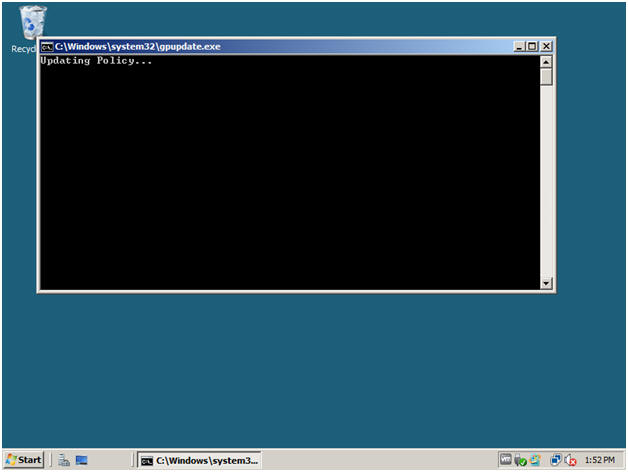Image resolution: width=628 pixels, height=472 pixels.
Task: Minimize the gpupdate.exe console window
Action: click(519, 46)
